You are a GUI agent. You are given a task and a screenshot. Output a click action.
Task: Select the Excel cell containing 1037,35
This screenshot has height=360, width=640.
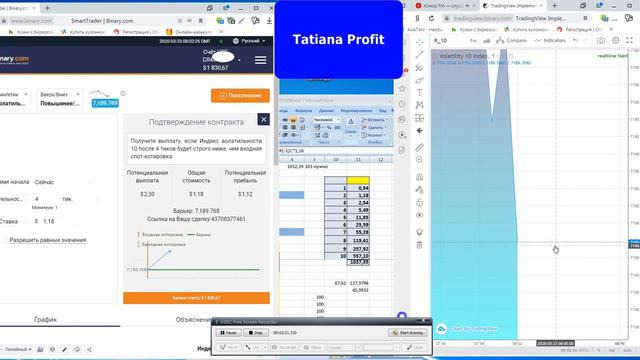coord(358,262)
